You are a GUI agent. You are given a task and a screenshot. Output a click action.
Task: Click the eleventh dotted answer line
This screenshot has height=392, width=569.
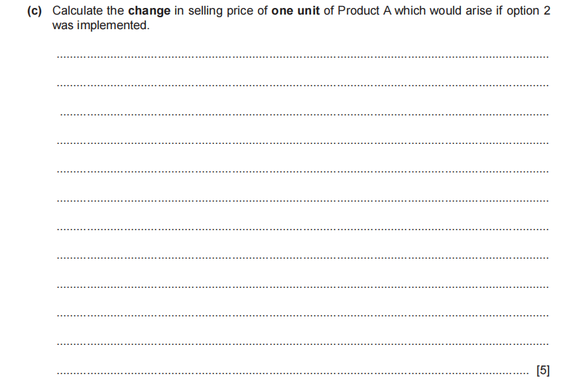tap(303, 344)
